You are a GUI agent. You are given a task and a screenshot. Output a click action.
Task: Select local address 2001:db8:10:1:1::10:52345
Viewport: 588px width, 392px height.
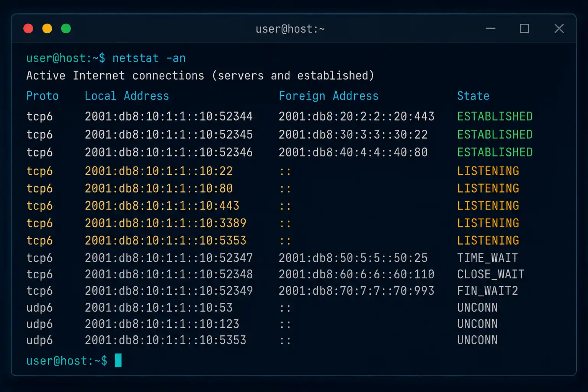click(x=169, y=135)
